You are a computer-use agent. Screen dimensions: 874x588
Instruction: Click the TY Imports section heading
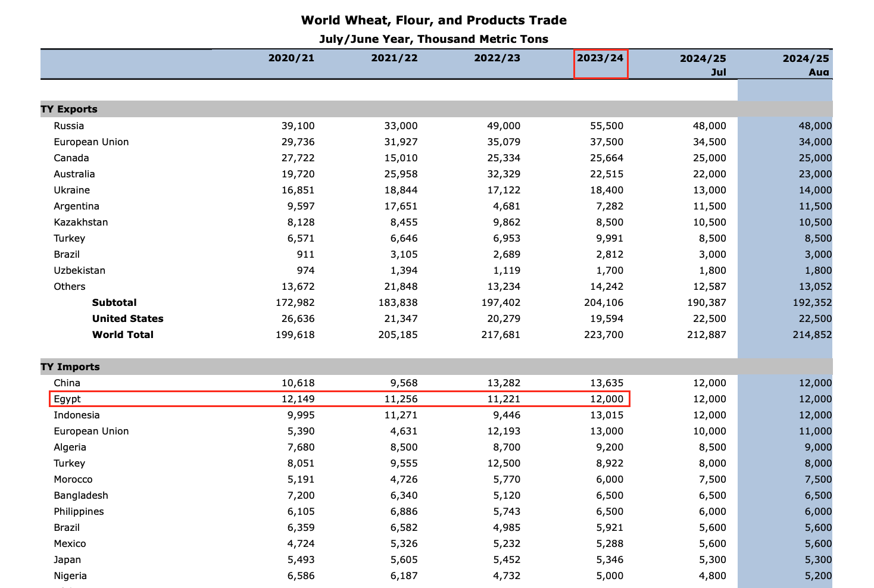(x=70, y=367)
